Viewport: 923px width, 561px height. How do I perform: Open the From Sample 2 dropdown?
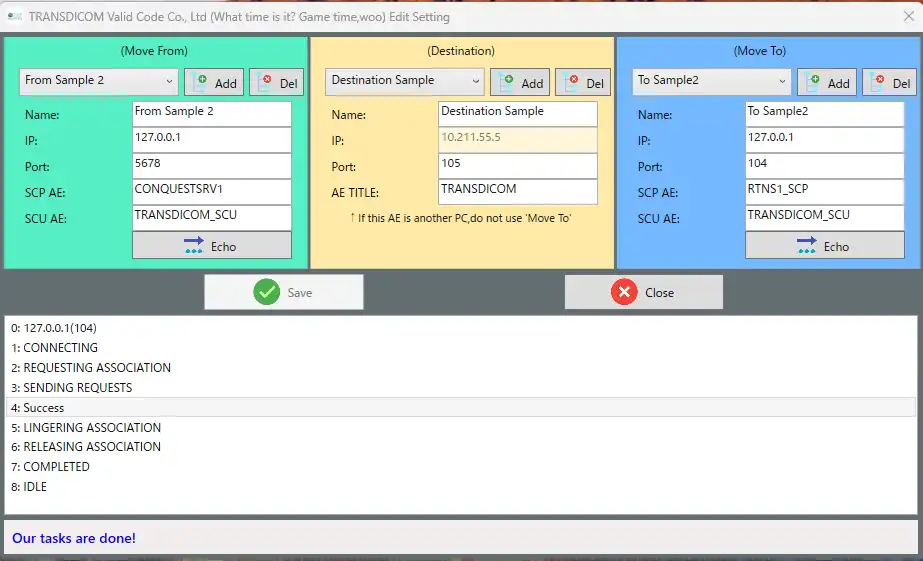click(x=98, y=81)
